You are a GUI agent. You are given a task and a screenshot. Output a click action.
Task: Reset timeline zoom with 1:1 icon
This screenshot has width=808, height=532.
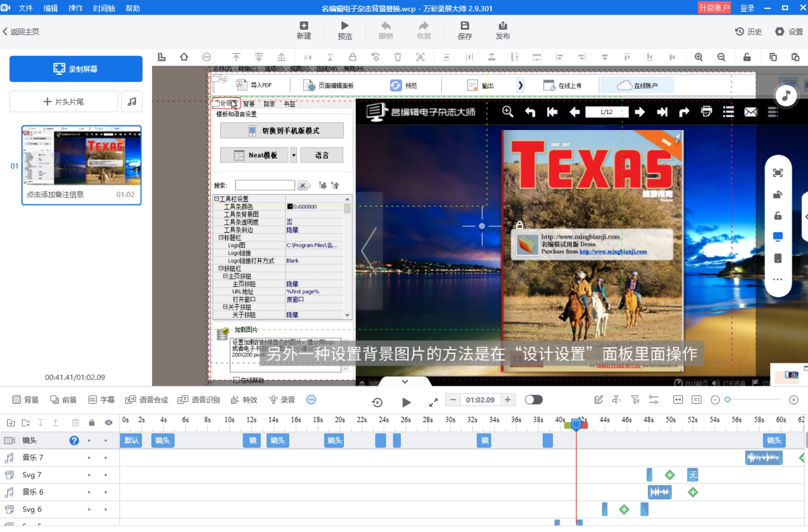[696, 400]
